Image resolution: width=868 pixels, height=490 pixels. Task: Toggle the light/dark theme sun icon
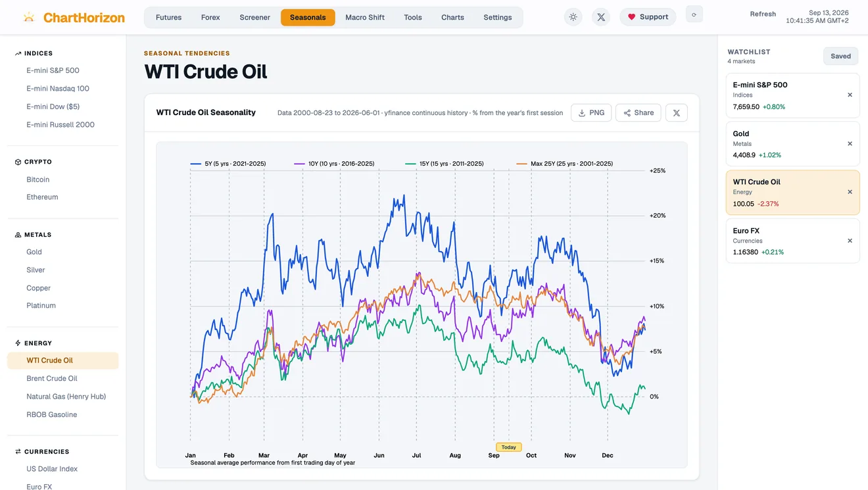573,17
